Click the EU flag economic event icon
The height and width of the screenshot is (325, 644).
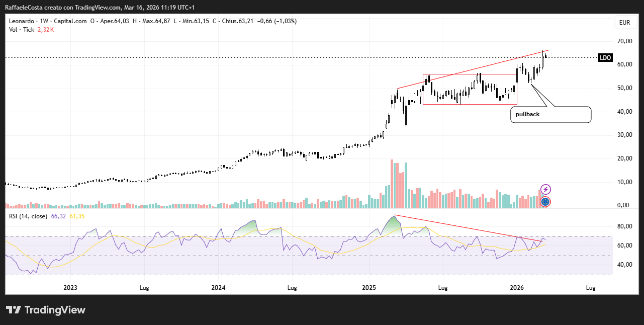point(545,202)
